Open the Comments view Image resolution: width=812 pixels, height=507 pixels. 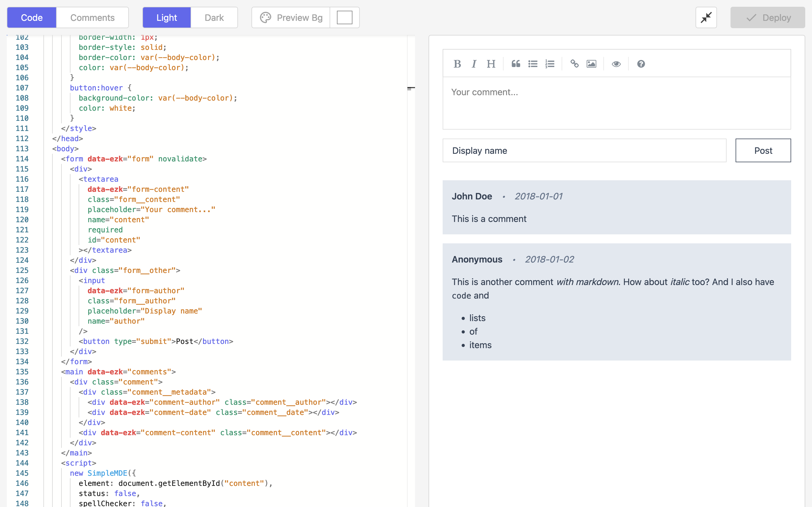tap(92, 17)
